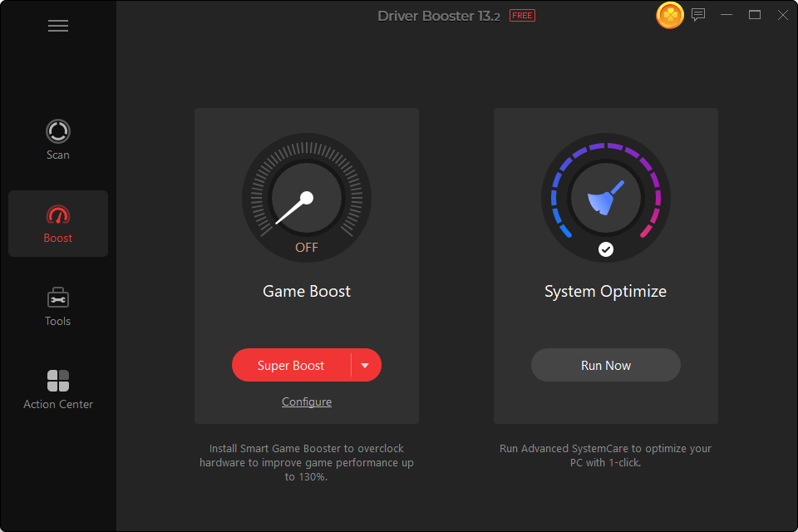Open the Action Center panel
Image resolution: width=798 pixels, height=532 pixels.
(58, 389)
